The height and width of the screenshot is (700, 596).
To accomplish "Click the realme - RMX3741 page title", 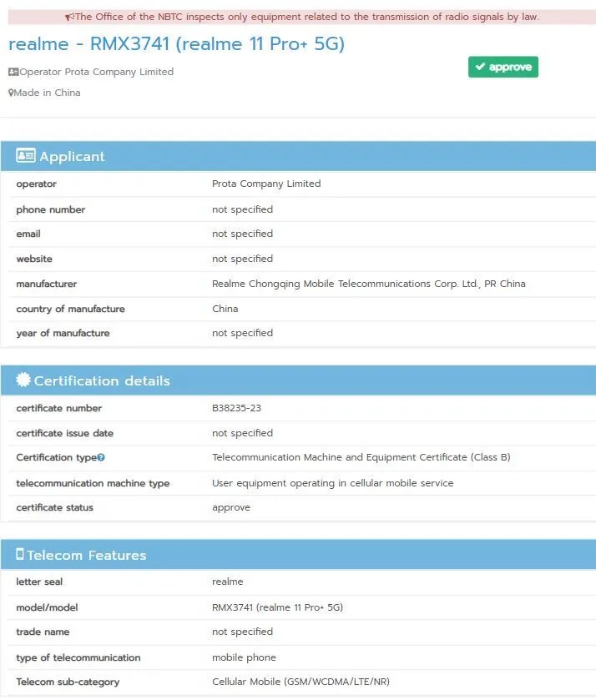I will pos(176,44).
